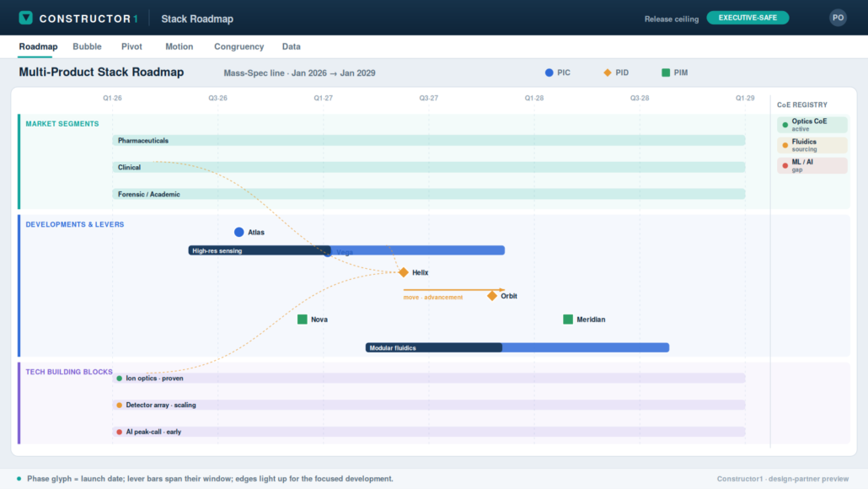
Task: Click the Constructor1 logo icon
Action: 25,18
